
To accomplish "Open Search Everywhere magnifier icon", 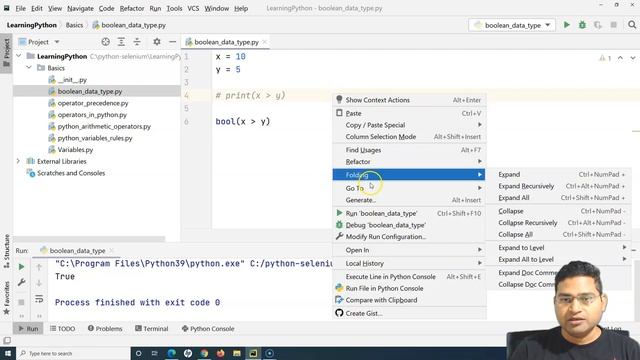I will 632,25.
